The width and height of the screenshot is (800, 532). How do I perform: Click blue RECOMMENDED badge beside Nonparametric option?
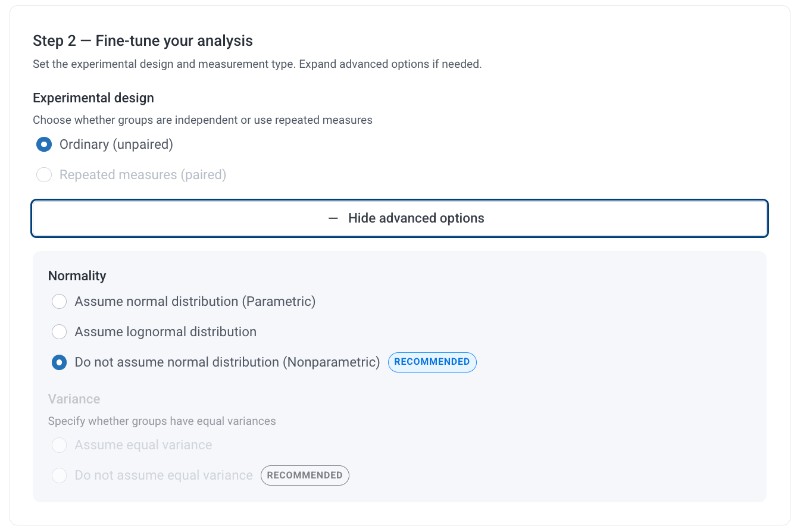(432, 362)
